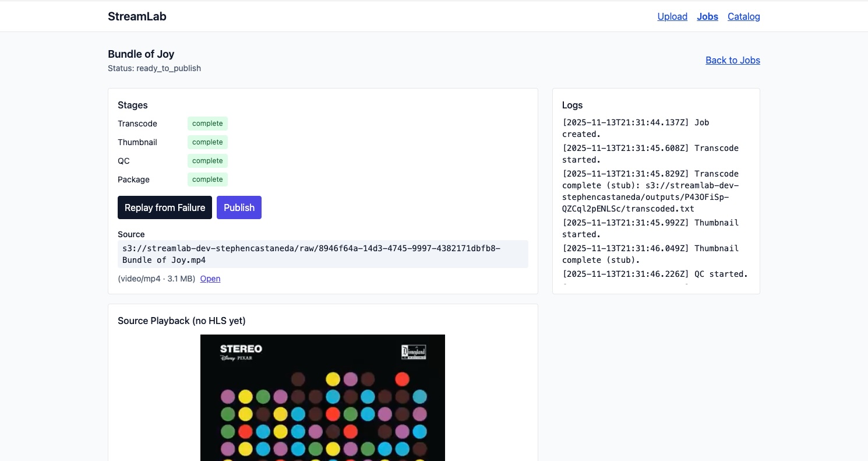Click the S3 source path code block
The width and height of the screenshot is (868, 461).
click(323, 254)
